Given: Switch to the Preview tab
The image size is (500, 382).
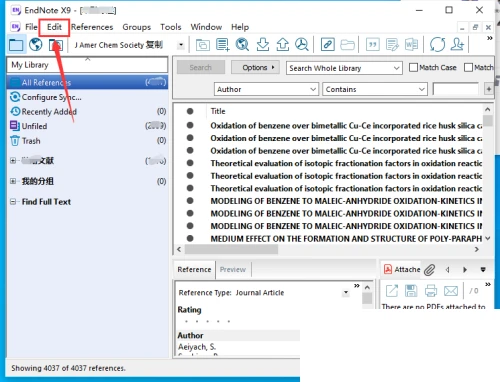Looking at the screenshot, I should (233, 269).
